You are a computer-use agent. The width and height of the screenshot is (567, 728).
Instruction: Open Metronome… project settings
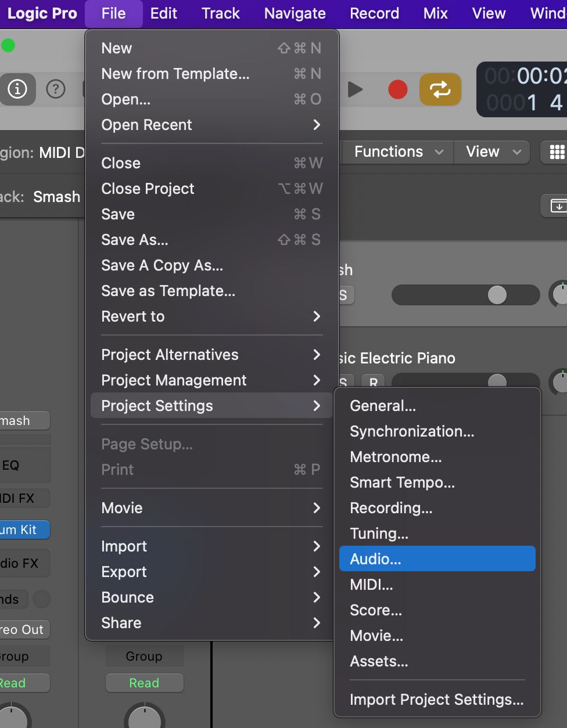[437, 456]
